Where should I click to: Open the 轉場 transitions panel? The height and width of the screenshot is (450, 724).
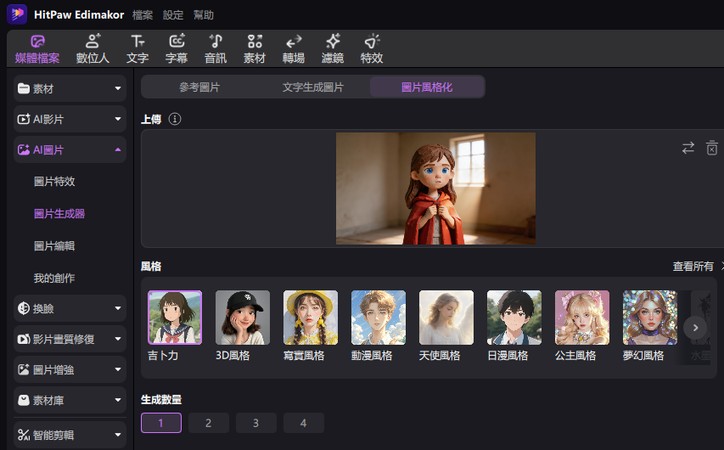tap(294, 48)
